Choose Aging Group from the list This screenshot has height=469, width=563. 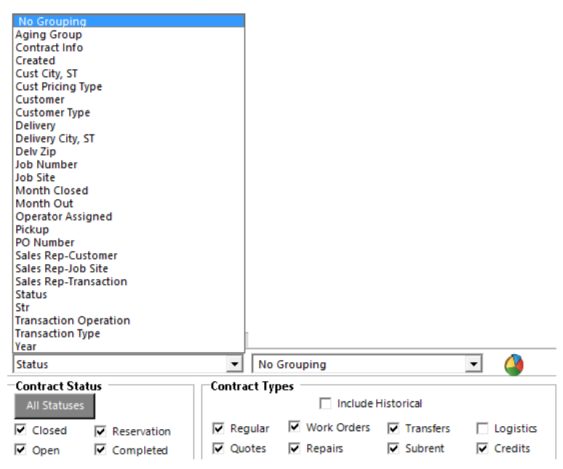pyautogui.click(x=129, y=34)
